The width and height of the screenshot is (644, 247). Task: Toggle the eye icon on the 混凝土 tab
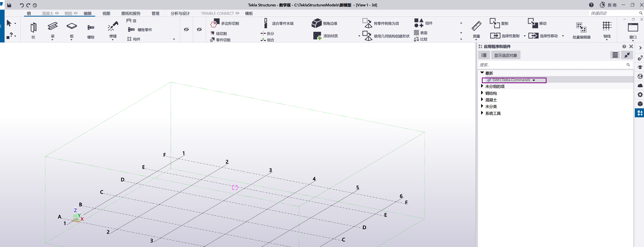click(57, 13)
